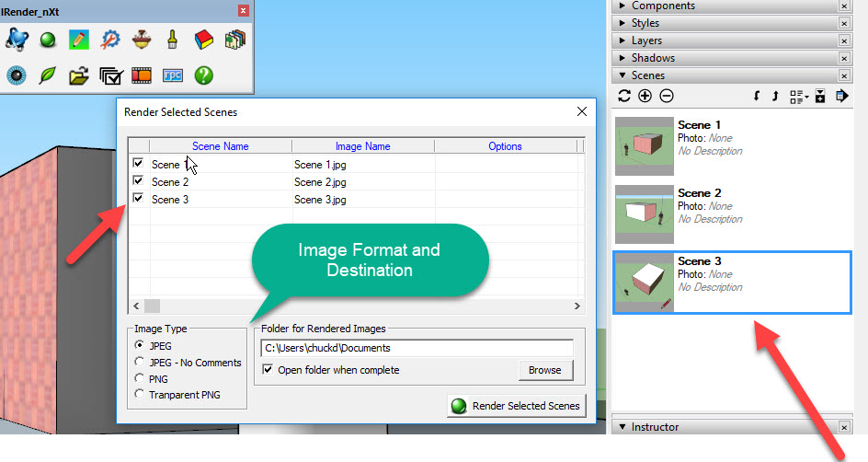The image size is (868, 462).
Task: Open help with the green question mark icon
Action: tap(204, 75)
